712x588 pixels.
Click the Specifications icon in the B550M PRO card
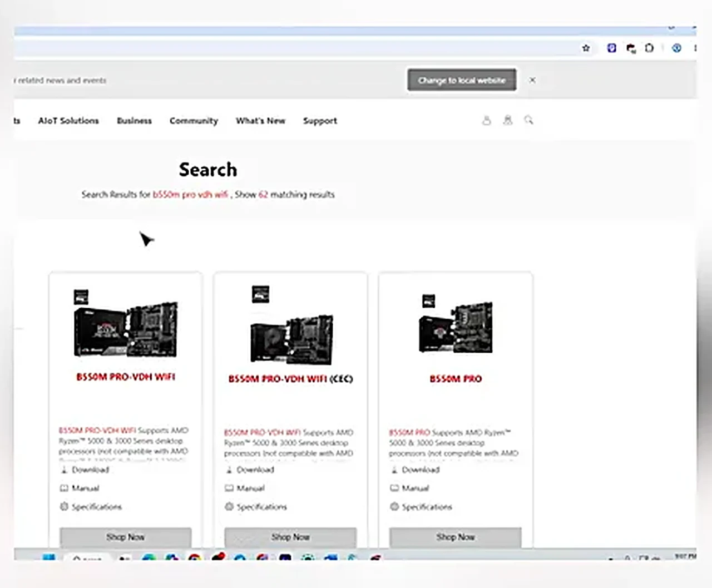pos(394,507)
